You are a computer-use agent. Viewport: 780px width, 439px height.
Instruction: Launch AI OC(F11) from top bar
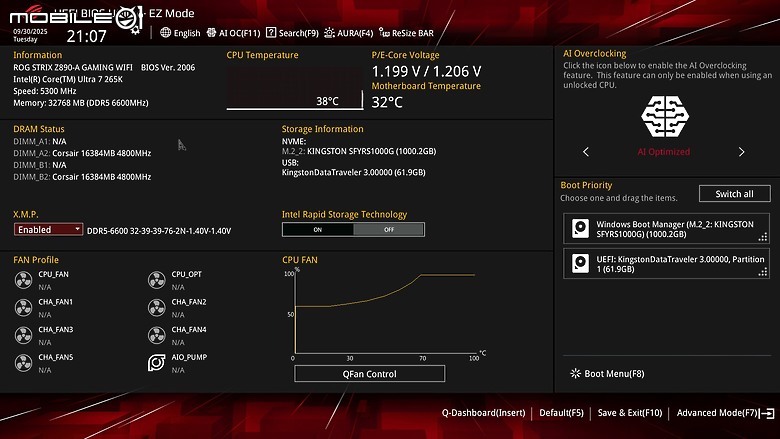pyautogui.click(x=233, y=33)
